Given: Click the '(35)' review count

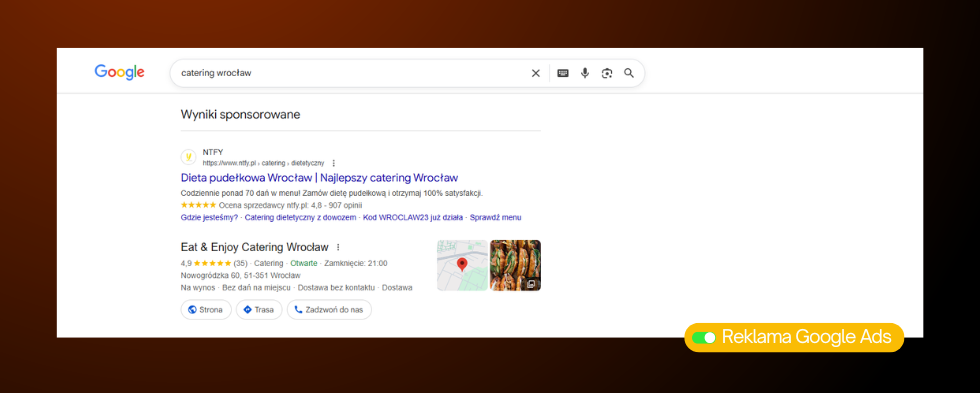Looking at the screenshot, I should point(241,263).
